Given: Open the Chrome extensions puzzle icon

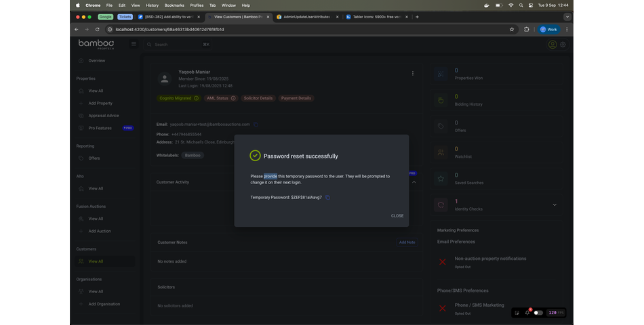Looking at the screenshot, I should pyautogui.click(x=527, y=29).
